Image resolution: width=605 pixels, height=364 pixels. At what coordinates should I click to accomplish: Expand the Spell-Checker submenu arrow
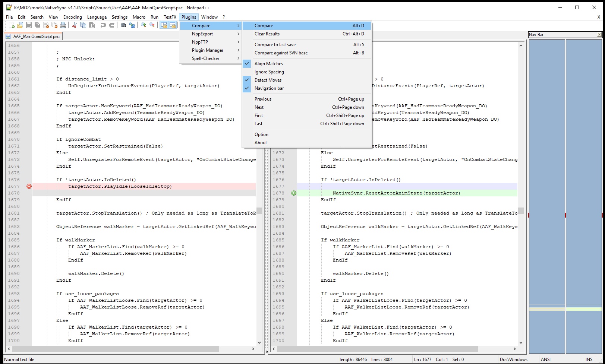tap(238, 58)
